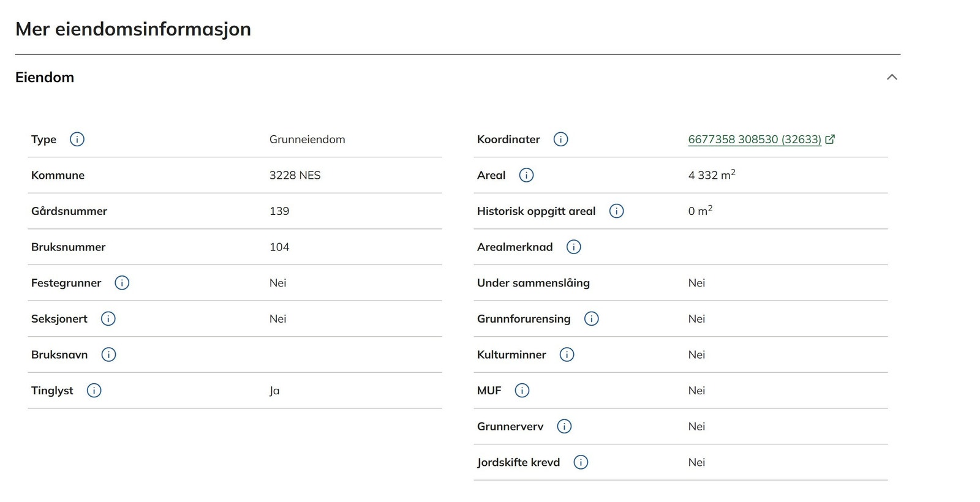The image size is (980, 502).
Task: Click the info icon beside Koordinater
Action: click(x=560, y=140)
